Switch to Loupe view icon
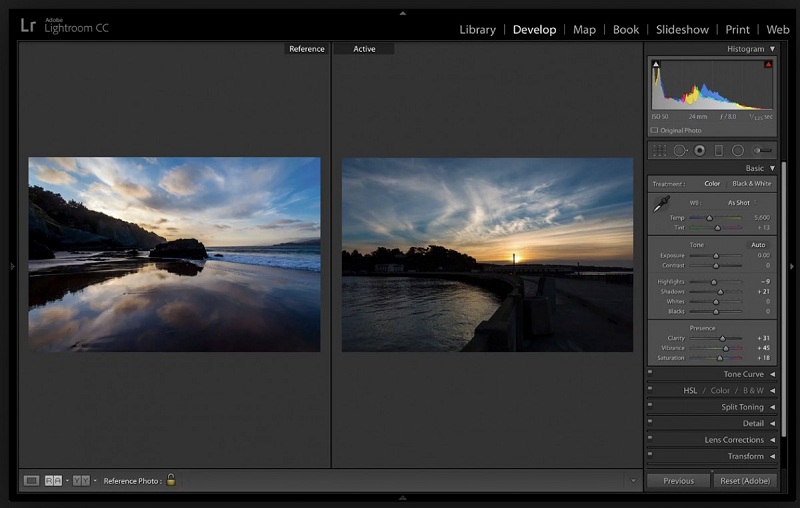 coord(31,480)
